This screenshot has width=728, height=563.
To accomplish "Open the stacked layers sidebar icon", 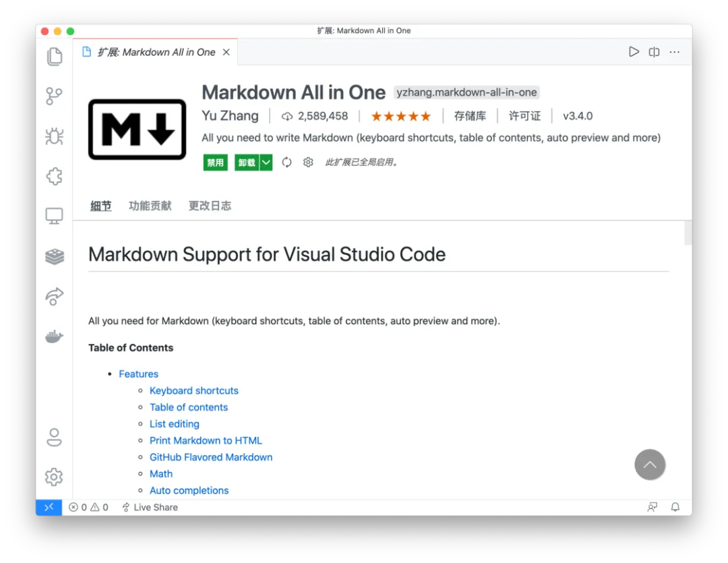I will [x=55, y=256].
